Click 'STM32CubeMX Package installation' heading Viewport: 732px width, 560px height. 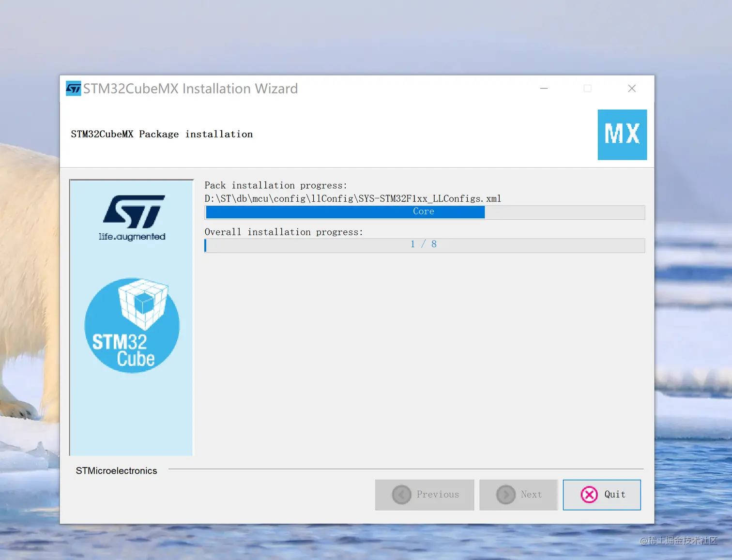coord(162,134)
